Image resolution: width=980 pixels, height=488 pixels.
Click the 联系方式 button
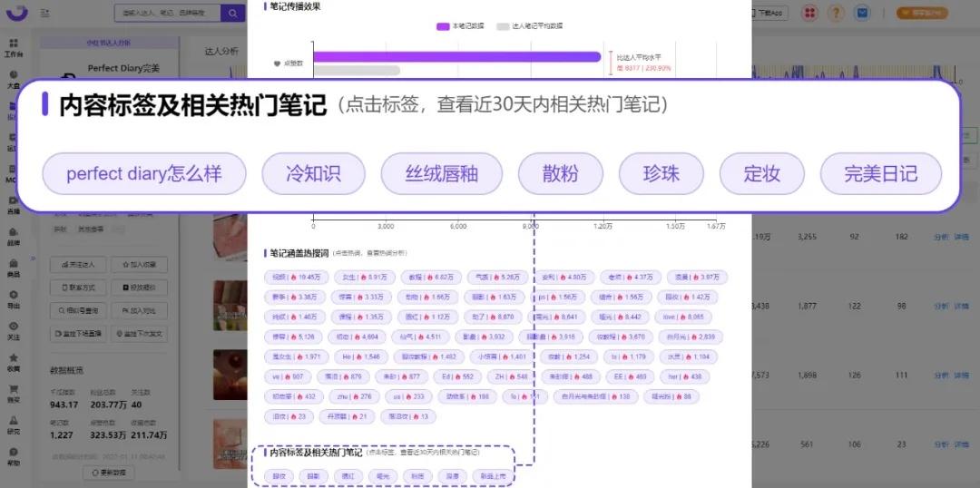(x=78, y=288)
